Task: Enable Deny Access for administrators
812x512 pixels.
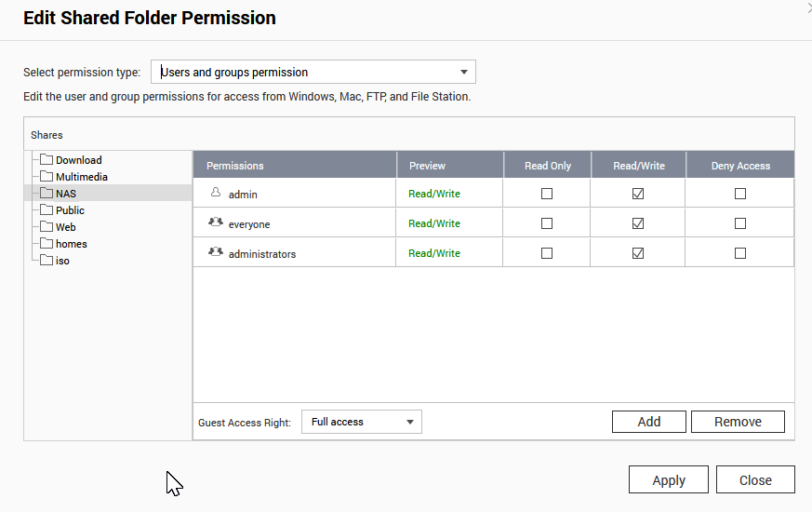Action: [740, 253]
